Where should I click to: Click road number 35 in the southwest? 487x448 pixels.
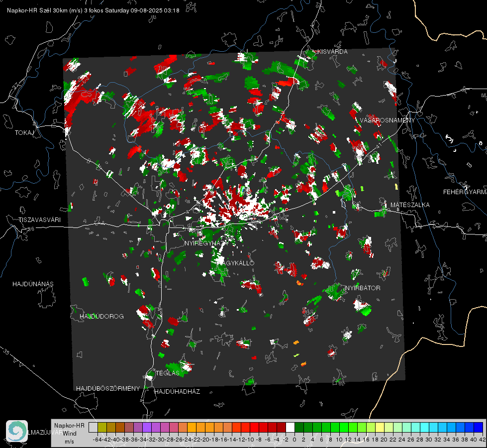7,352
